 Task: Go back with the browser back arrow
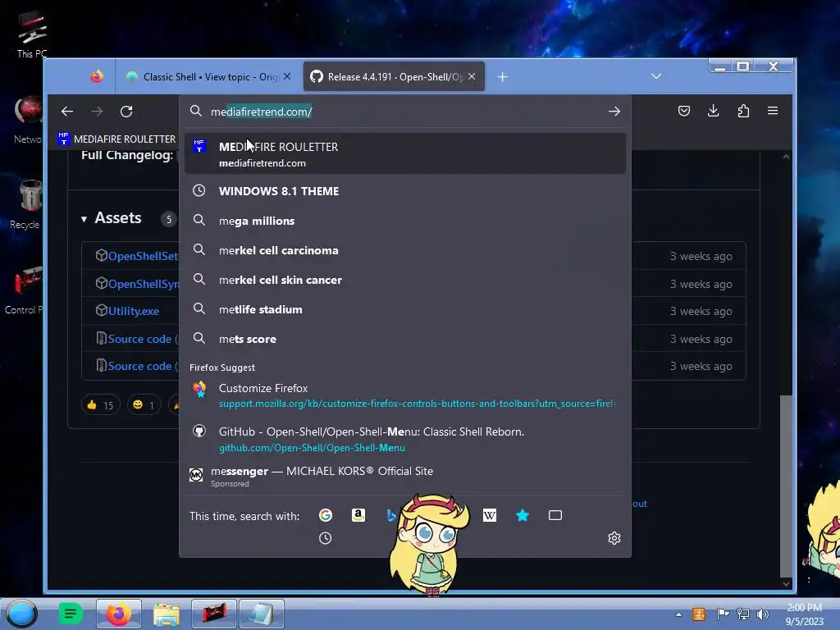coord(67,112)
